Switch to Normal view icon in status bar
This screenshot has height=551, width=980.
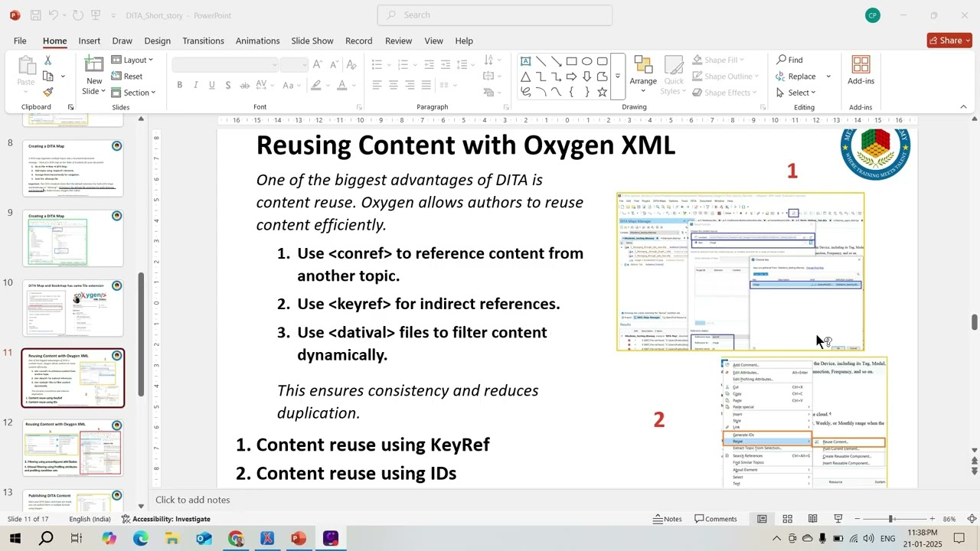tap(762, 519)
